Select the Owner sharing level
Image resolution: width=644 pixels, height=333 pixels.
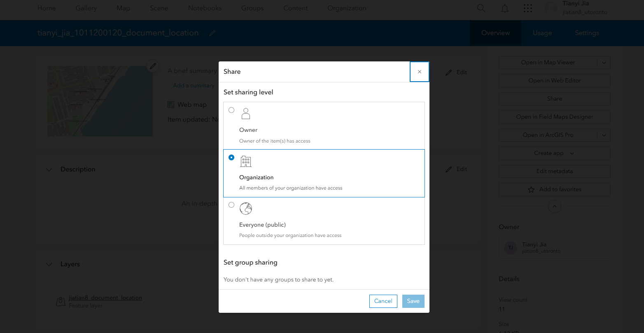pyautogui.click(x=324, y=126)
